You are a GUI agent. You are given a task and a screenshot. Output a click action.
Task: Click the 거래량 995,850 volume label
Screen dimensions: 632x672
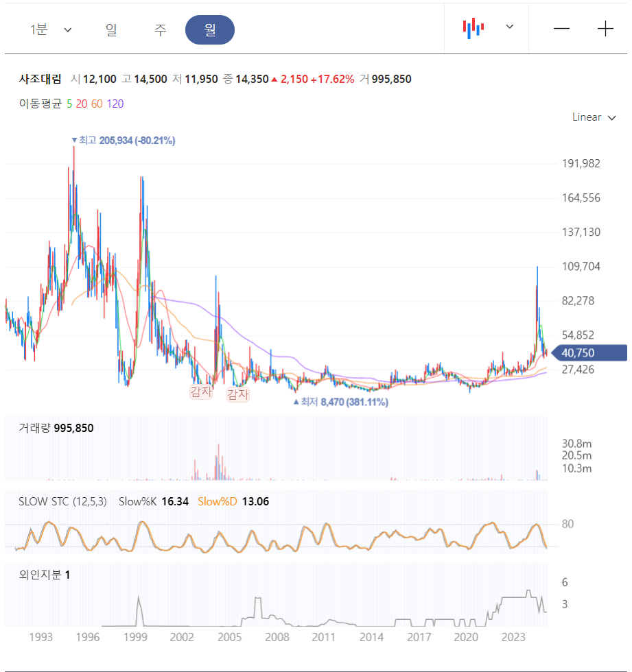tap(56, 428)
